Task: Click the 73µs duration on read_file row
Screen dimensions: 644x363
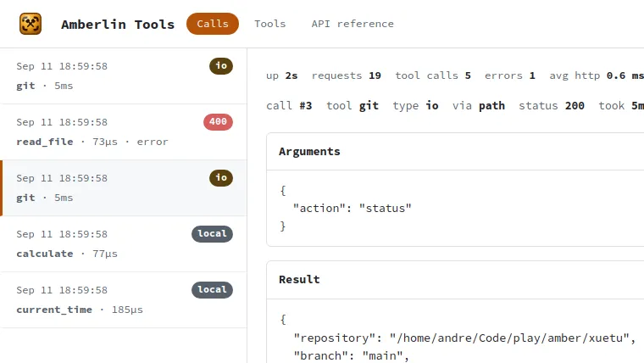Action: 105,142
